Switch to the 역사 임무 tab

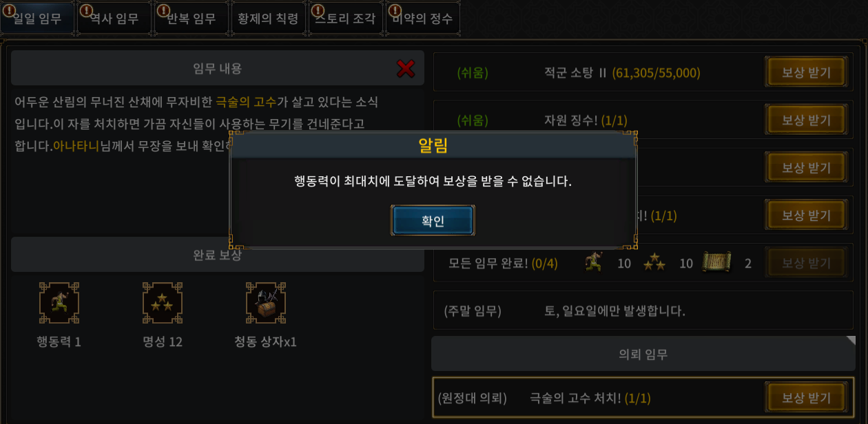(114, 19)
